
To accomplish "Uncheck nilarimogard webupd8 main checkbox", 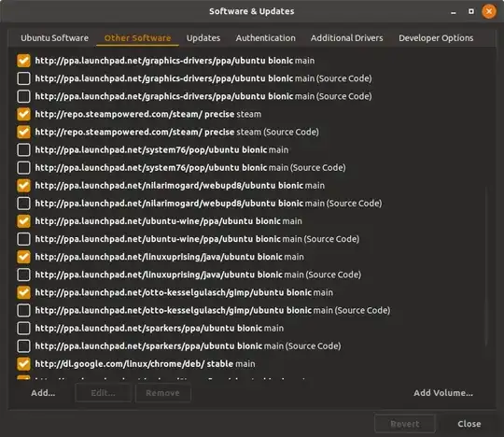I will (x=23, y=186).
